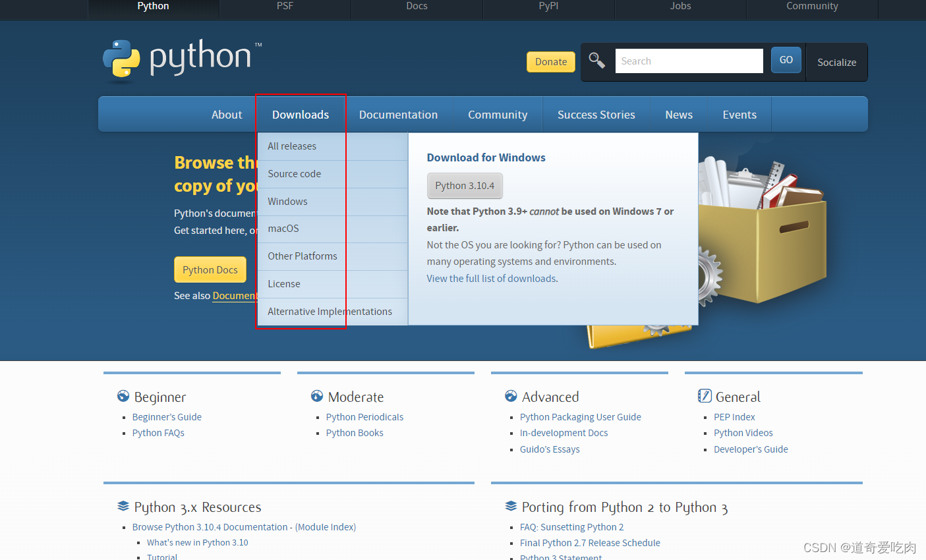Open the Events menu

tap(739, 115)
